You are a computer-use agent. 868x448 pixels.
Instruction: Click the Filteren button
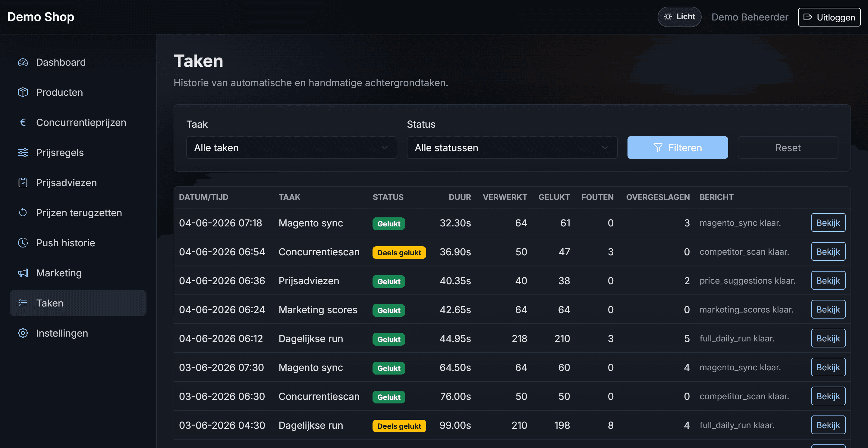(678, 148)
